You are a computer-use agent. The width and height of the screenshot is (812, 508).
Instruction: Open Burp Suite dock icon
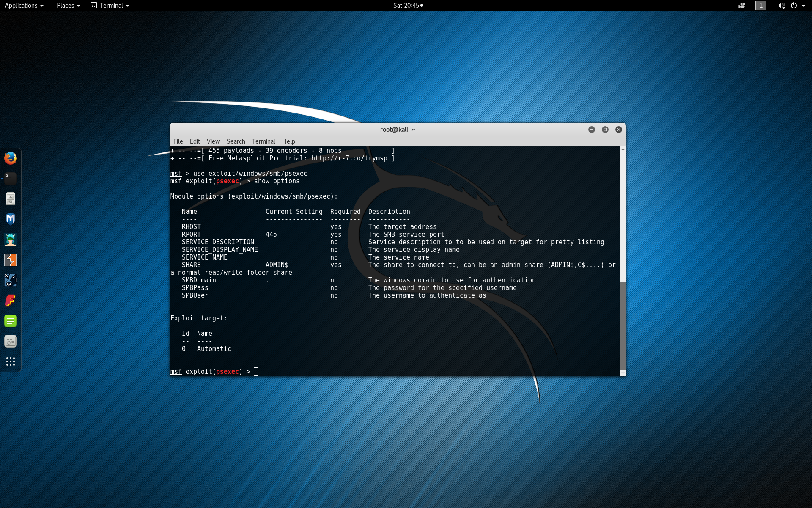11,260
